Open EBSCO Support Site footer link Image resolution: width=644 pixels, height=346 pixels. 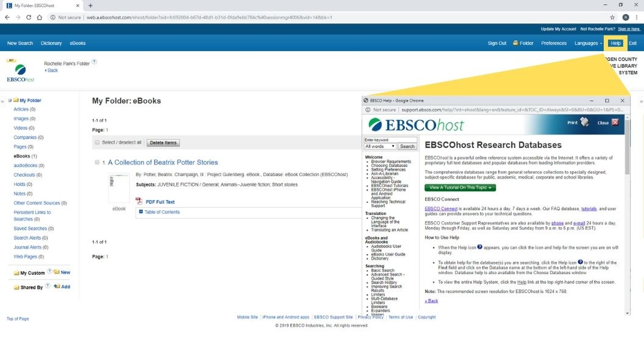tap(333, 317)
